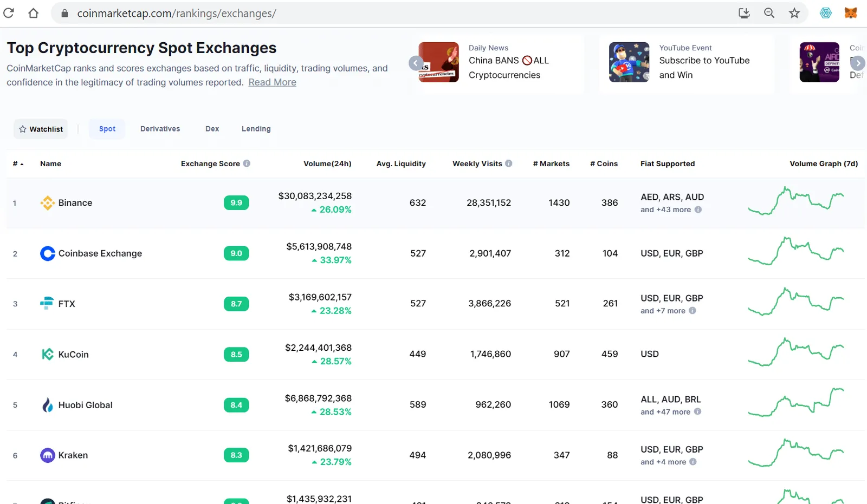Switch to the Derivatives tab
Image resolution: width=867 pixels, height=504 pixels.
click(x=160, y=129)
